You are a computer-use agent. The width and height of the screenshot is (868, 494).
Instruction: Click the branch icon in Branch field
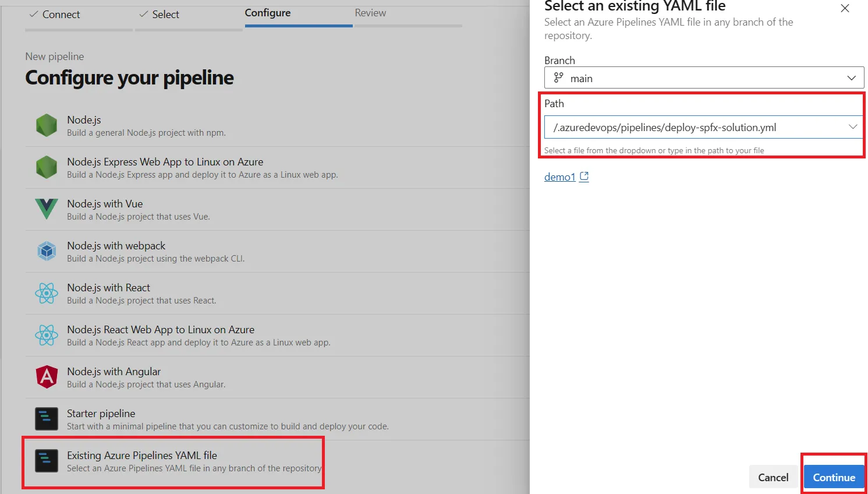pyautogui.click(x=559, y=77)
